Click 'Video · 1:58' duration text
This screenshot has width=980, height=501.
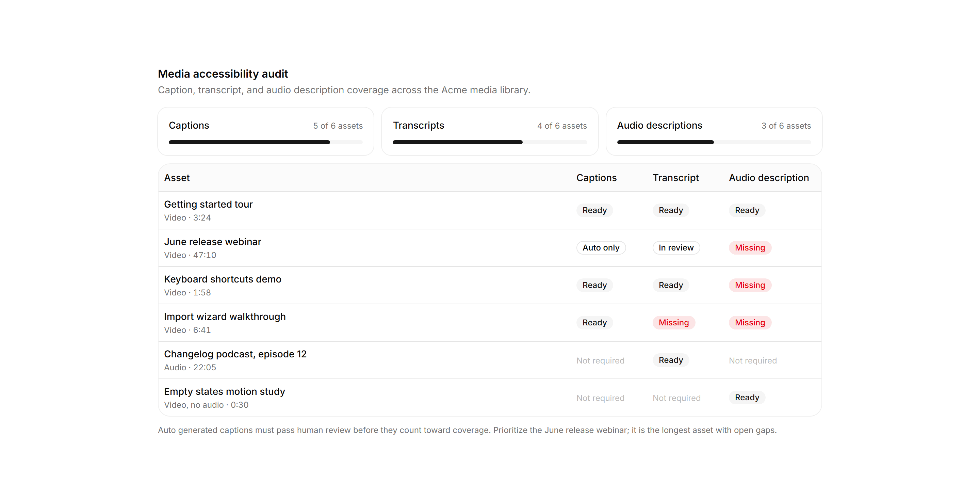pos(187,293)
